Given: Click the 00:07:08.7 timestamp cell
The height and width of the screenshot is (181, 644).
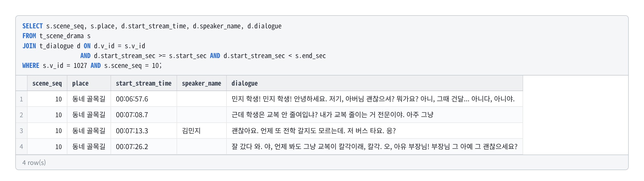Looking at the screenshot, I should [x=144, y=115].
